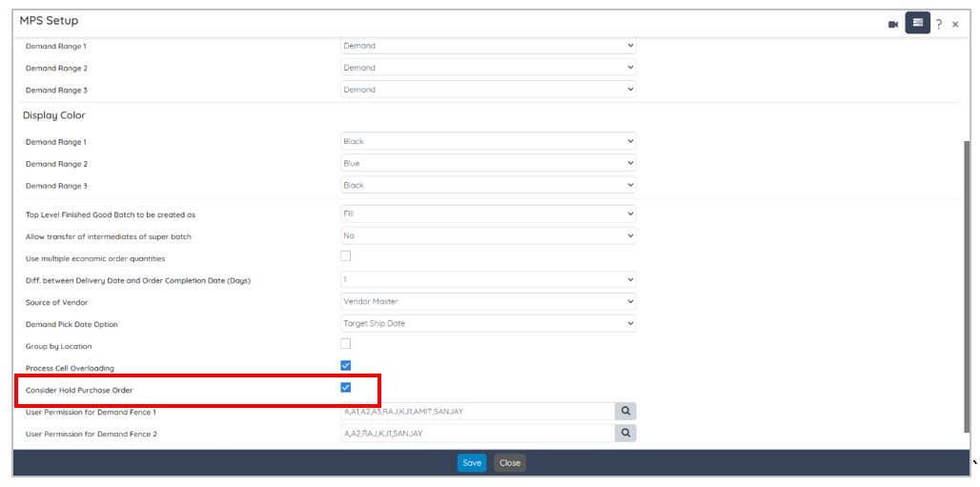980x487 pixels.
Task: Change Diff. between Delivery Date days dropdown
Action: tap(488, 279)
